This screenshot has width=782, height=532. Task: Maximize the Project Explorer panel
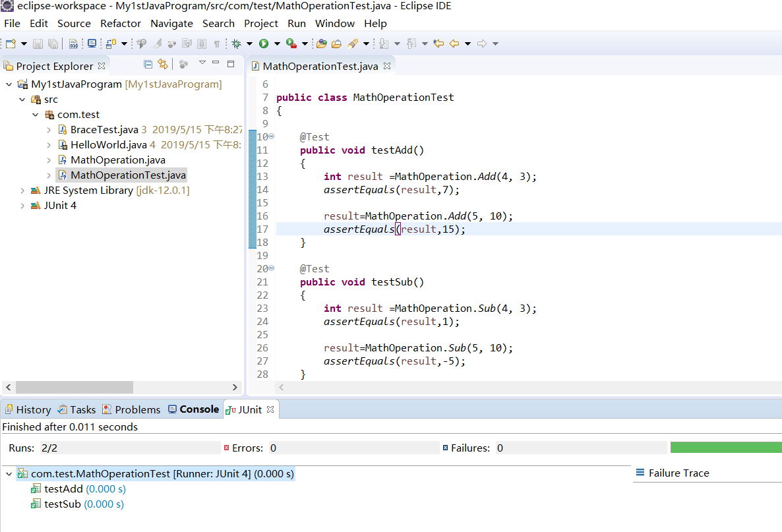click(231, 64)
